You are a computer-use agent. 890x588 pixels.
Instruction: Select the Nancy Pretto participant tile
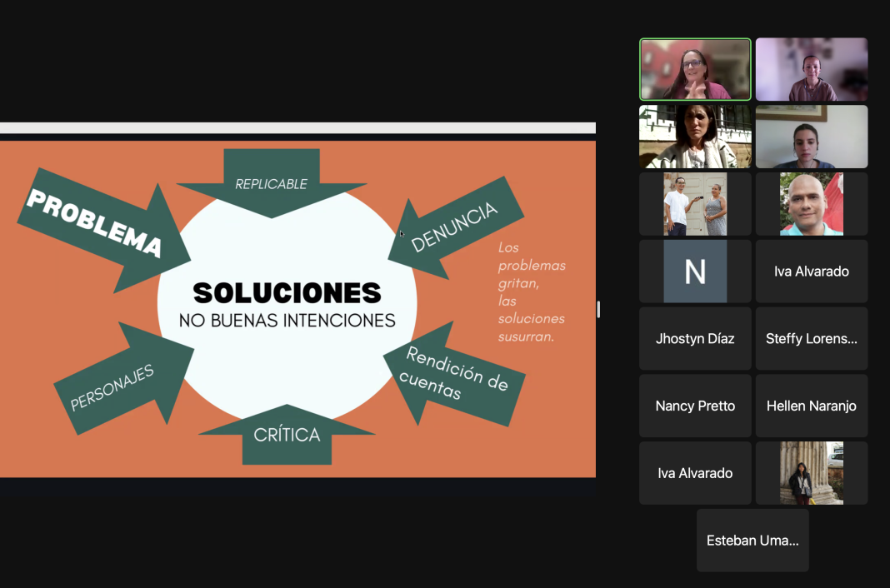[x=695, y=406]
